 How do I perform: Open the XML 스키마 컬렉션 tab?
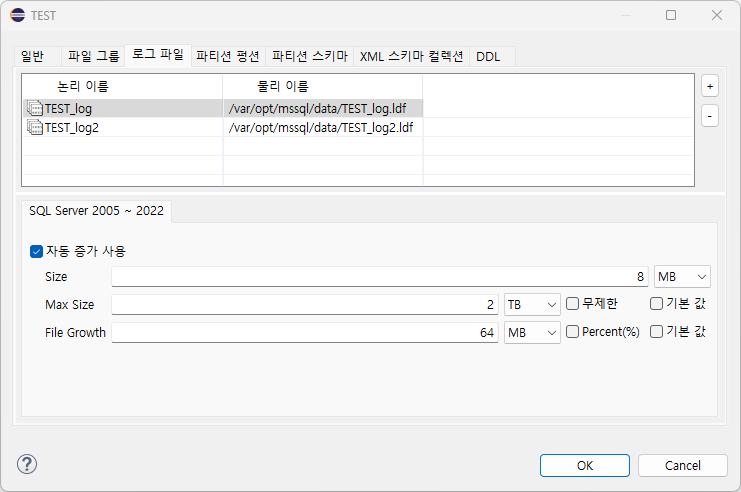click(411, 57)
